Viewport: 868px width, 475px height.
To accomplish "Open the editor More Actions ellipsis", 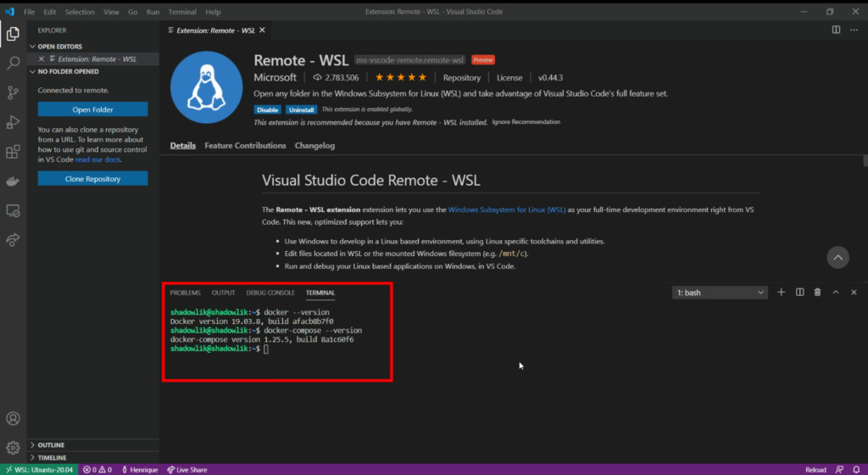I will tap(854, 30).
